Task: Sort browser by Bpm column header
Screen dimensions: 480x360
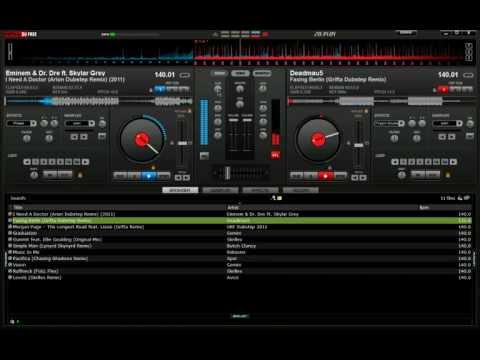Action: coord(424,207)
